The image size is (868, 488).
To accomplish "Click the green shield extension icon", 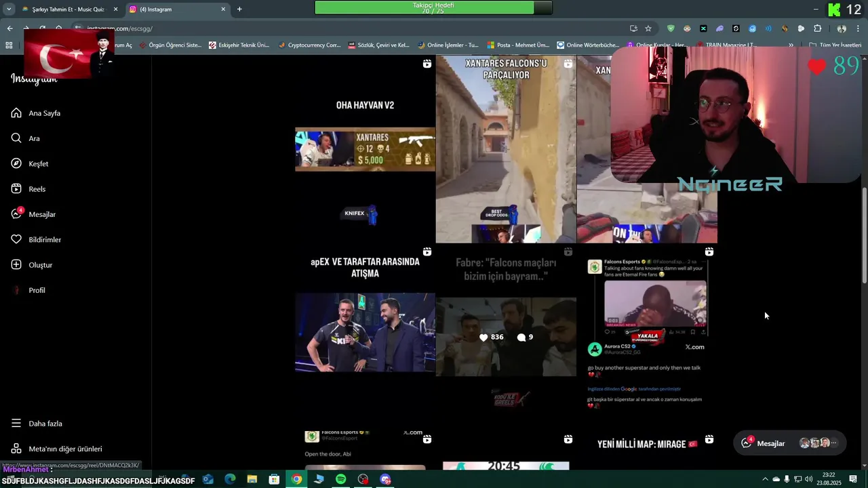I will (671, 28).
